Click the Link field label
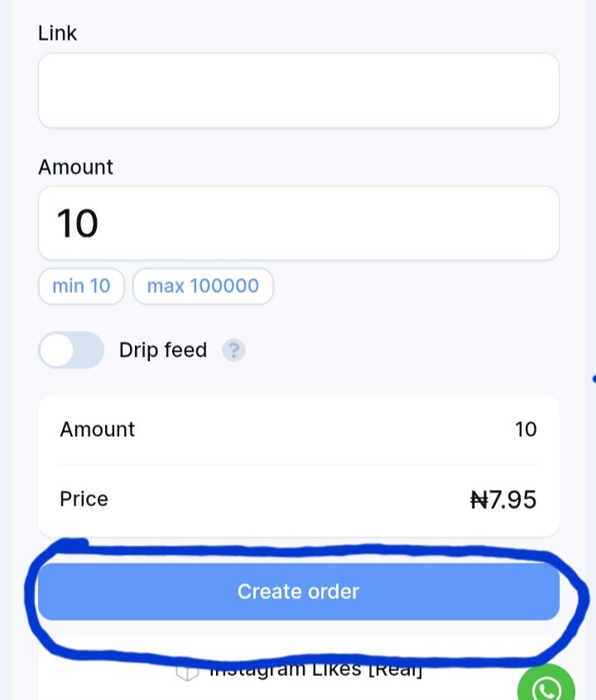Image resolution: width=596 pixels, height=700 pixels. 57,33
